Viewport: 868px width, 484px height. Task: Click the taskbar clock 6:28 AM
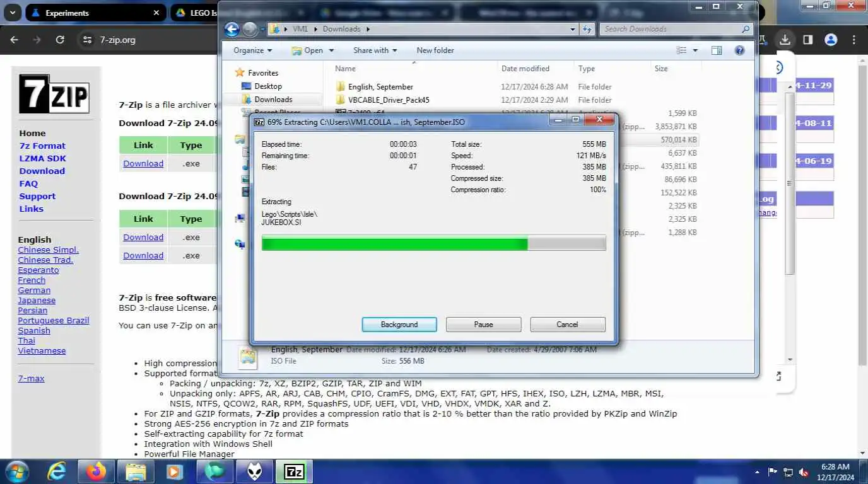pyautogui.click(x=835, y=467)
